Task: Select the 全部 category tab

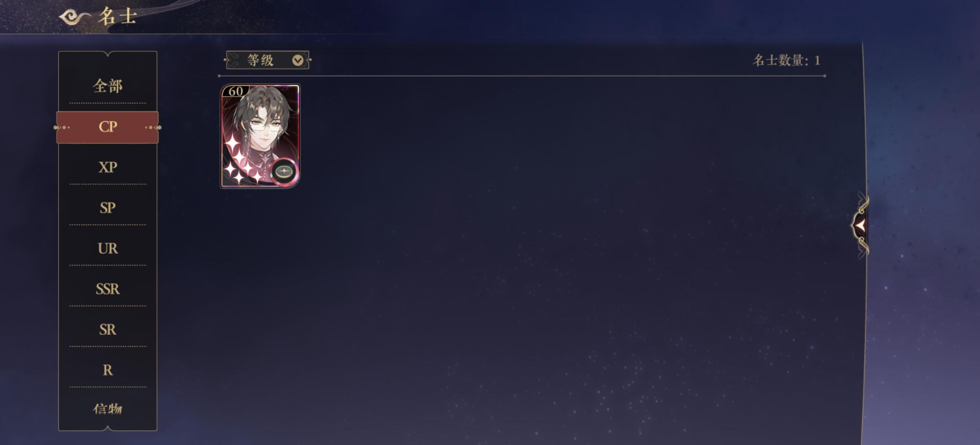Action: click(108, 86)
